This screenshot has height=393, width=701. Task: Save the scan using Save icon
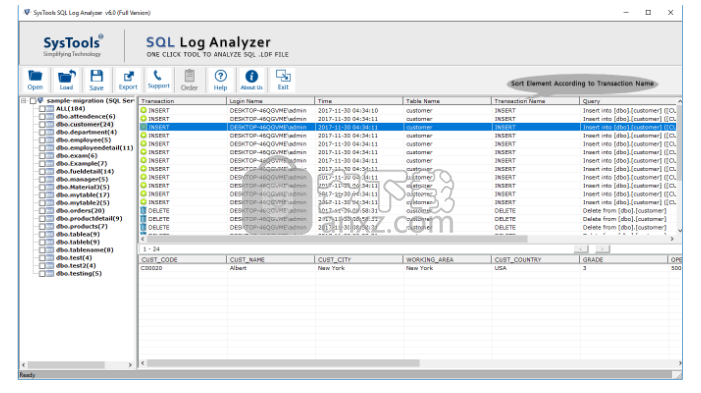click(x=96, y=80)
